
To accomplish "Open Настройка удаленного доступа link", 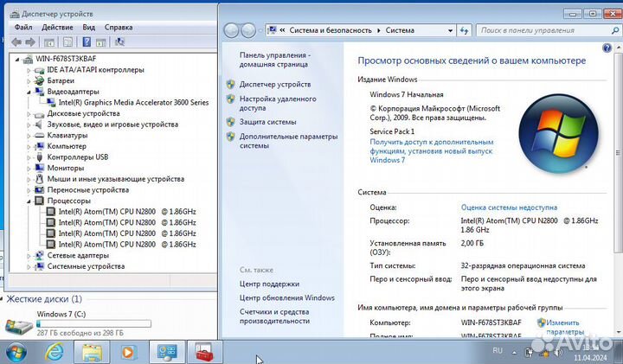I will click(278, 103).
